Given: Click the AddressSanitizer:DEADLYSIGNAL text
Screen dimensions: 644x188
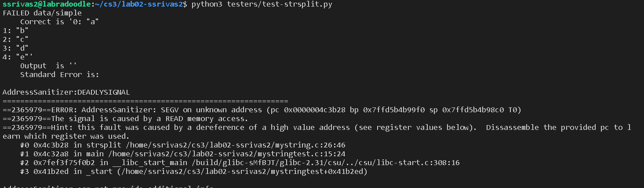Looking at the screenshot, I should click(x=66, y=92).
